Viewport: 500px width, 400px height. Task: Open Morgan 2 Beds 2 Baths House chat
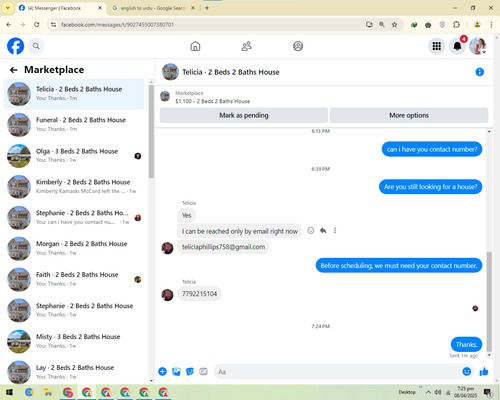[x=74, y=248]
